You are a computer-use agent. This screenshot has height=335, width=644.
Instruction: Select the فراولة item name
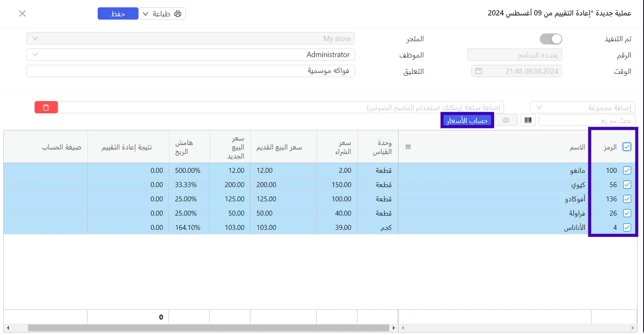[577, 213]
